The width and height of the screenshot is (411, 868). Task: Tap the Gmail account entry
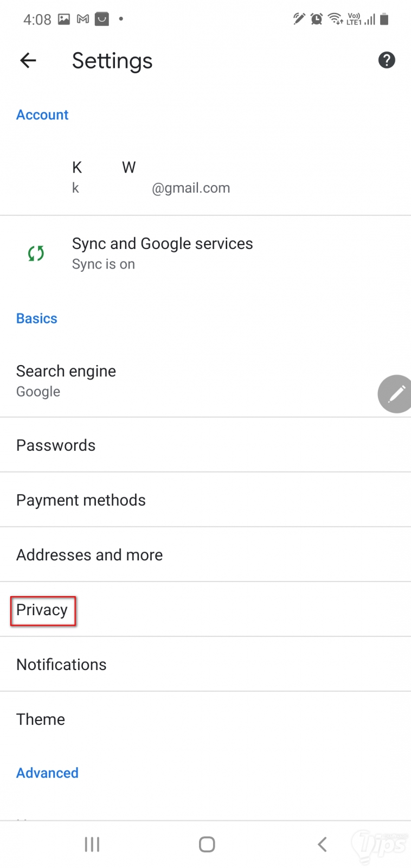tap(151, 177)
